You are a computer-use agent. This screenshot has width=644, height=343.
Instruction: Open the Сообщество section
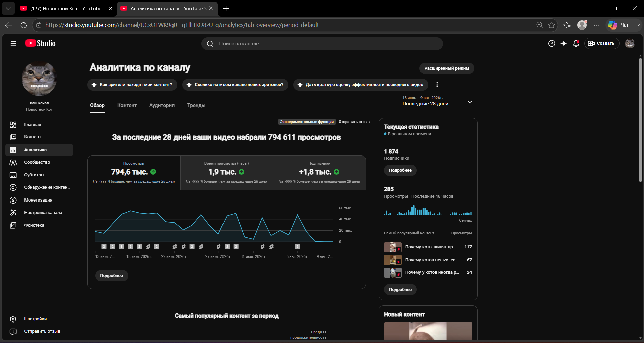(39, 162)
